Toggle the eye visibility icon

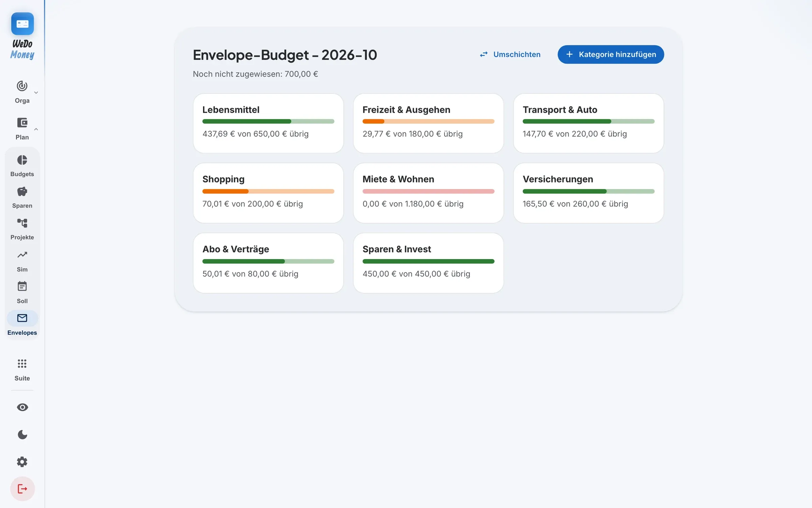[x=22, y=407]
